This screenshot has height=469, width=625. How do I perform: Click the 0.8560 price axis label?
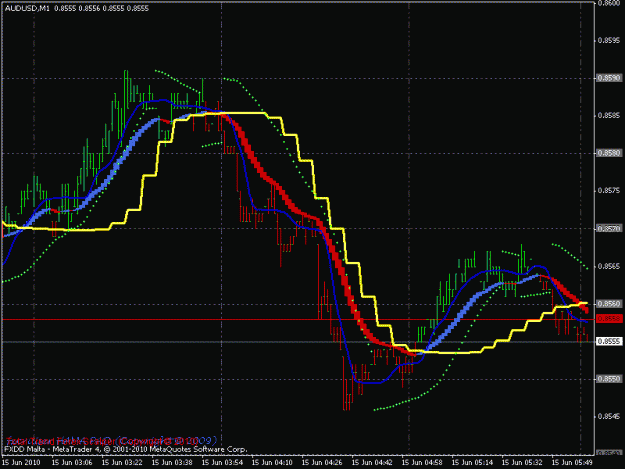click(609, 304)
